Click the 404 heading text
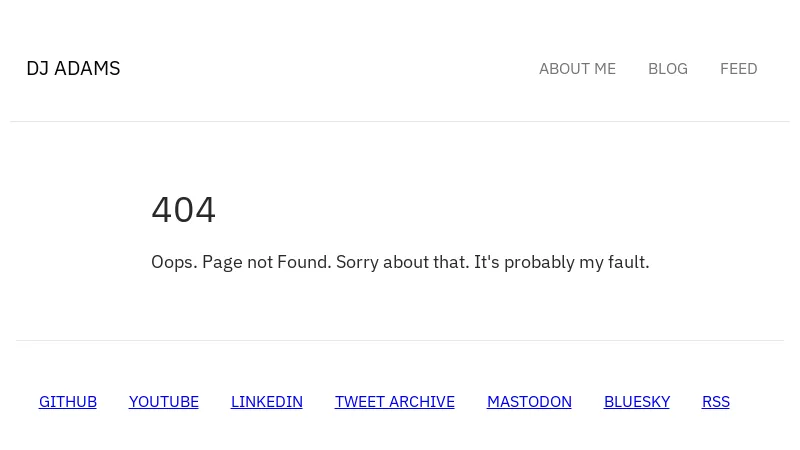 pyautogui.click(x=183, y=209)
